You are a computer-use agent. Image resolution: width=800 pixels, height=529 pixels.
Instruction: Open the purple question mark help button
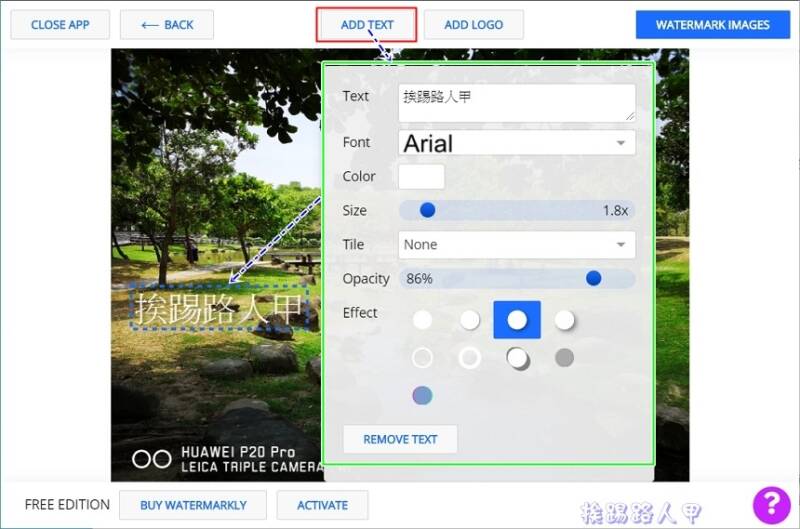point(771,504)
